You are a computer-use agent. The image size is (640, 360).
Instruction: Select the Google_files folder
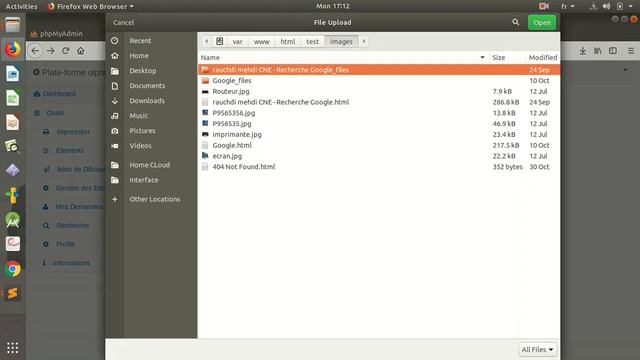point(379,80)
